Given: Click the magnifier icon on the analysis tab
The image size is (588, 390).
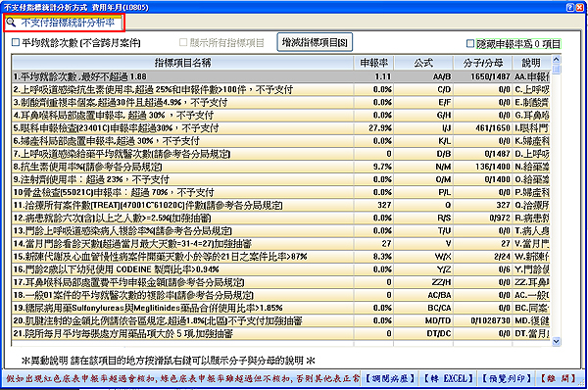Looking at the screenshot, I should 11,23.
